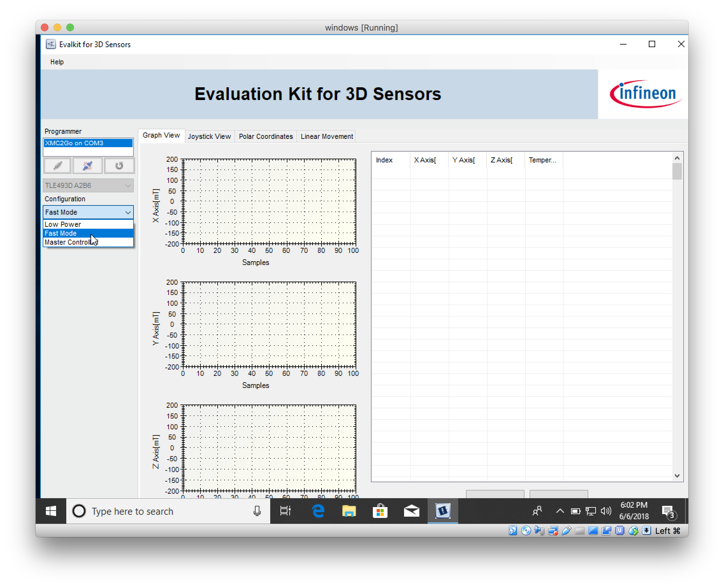
Task: Click the connect sensor plug icon
Action: (87, 166)
